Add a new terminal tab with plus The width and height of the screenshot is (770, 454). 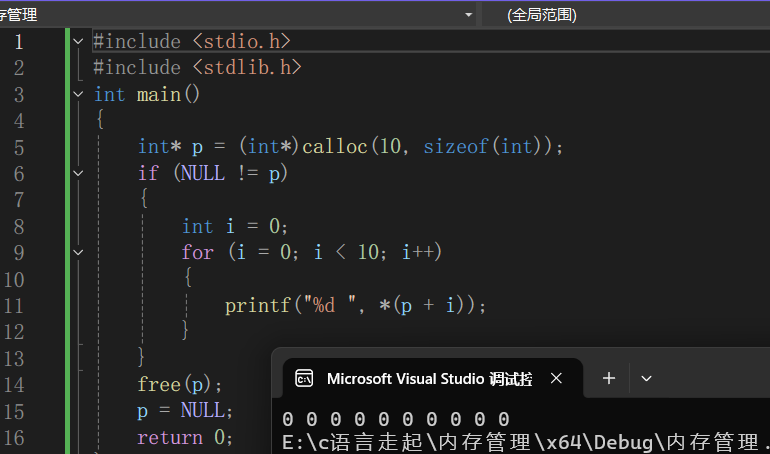[609, 378]
